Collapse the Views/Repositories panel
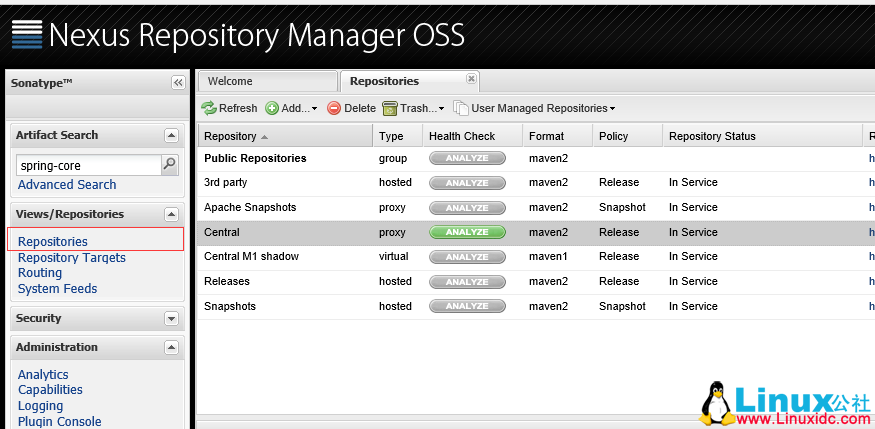This screenshot has width=875, height=429. [x=171, y=214]
